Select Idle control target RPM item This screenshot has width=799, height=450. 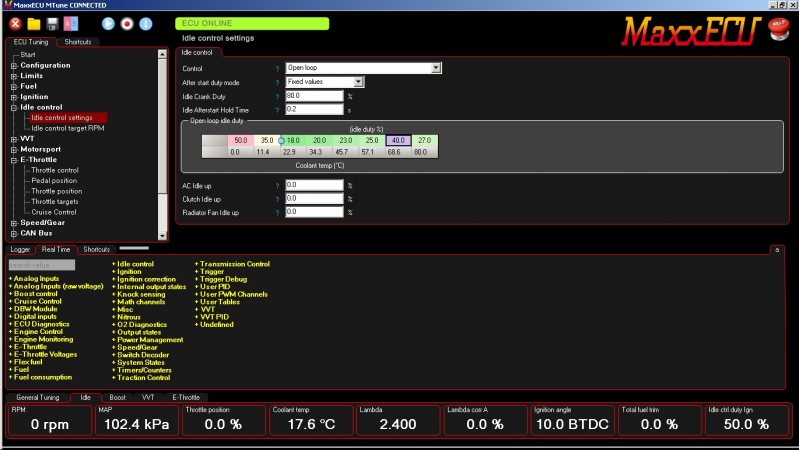pyautogui.click(x=68, y=128)
